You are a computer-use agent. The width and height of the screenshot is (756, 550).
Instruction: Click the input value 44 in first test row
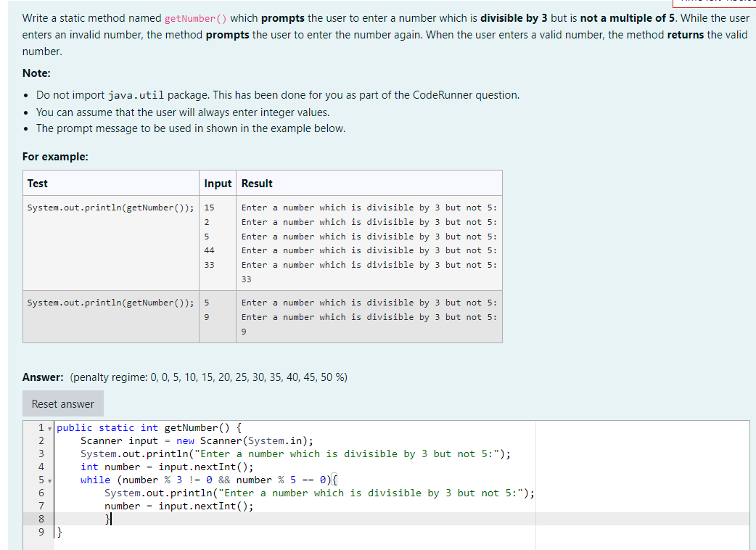point(209,250)
